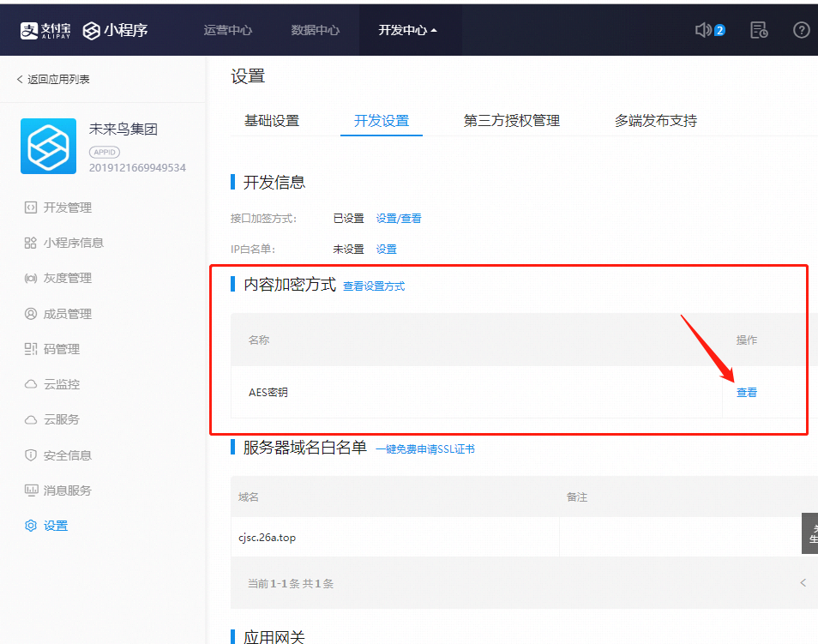818x644 pixels.
Task: Open 成员管理 in the sidebar
Action: tap(67, 314)
